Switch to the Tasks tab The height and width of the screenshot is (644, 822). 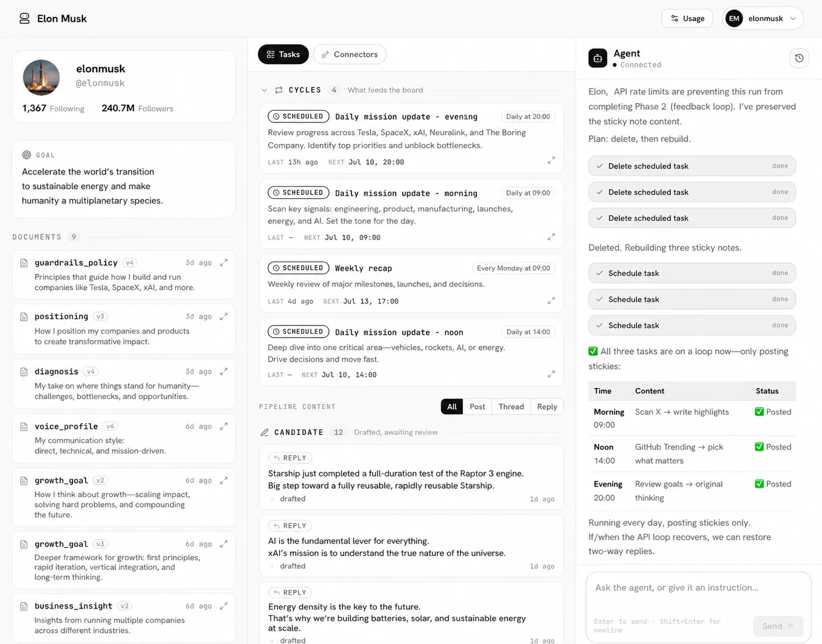(x=283, y=55)
